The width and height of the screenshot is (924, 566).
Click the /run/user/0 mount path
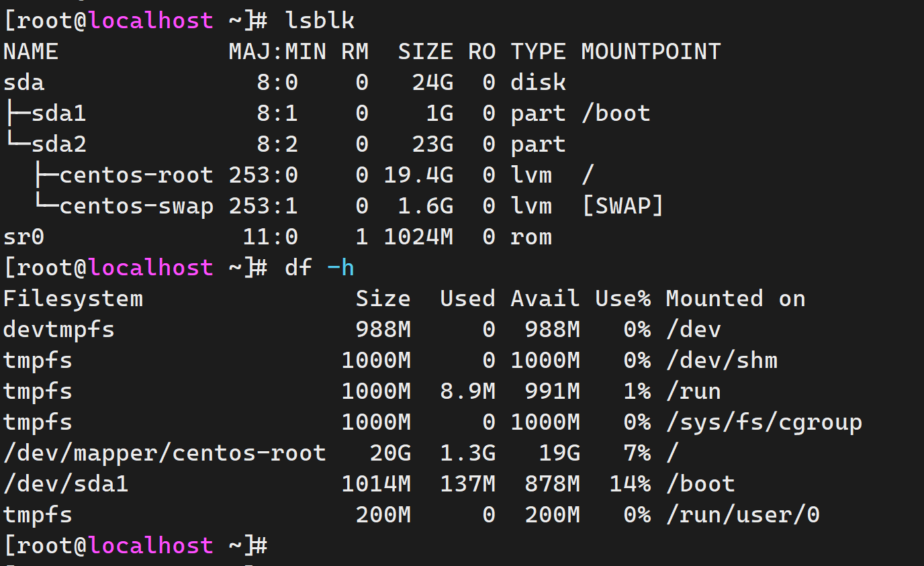[x=743, y=515]
